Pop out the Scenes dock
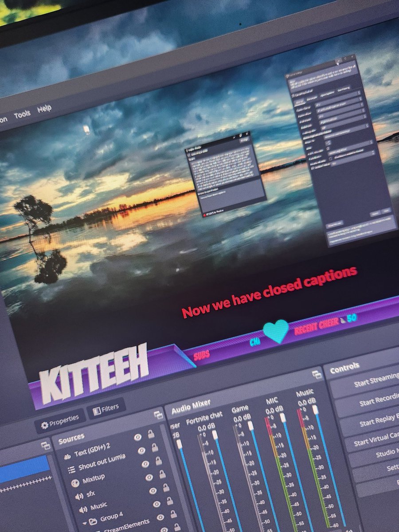 click(x=45, y=446)
